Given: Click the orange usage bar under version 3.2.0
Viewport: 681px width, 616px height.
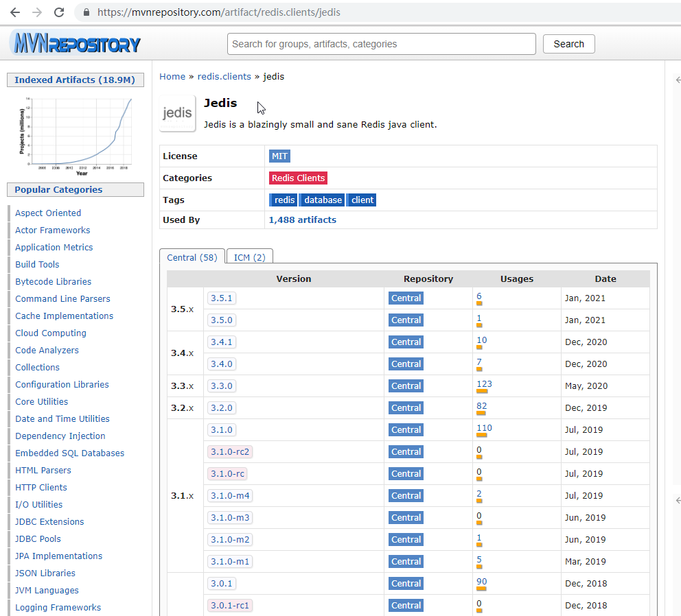Looking at the screenshot, I should point(482,413).
